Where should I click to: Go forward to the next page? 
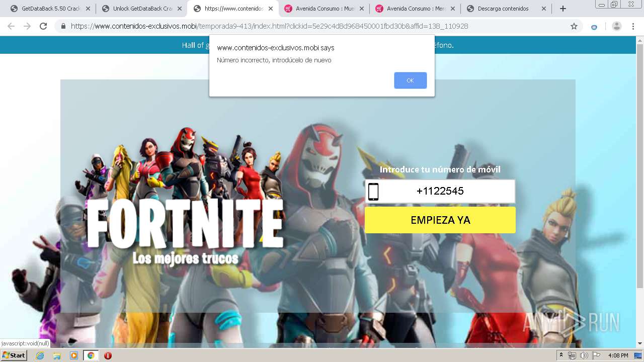point(27,26)
